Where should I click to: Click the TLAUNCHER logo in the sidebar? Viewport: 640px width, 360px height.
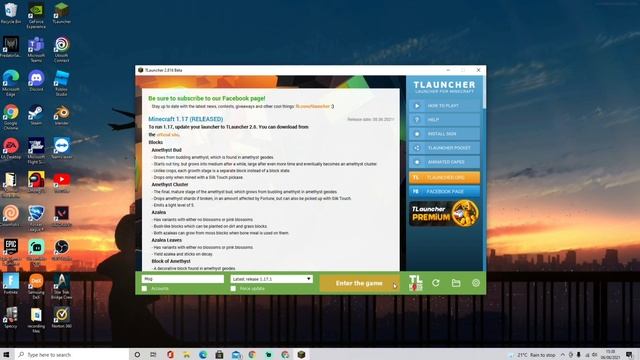(444, 87)
